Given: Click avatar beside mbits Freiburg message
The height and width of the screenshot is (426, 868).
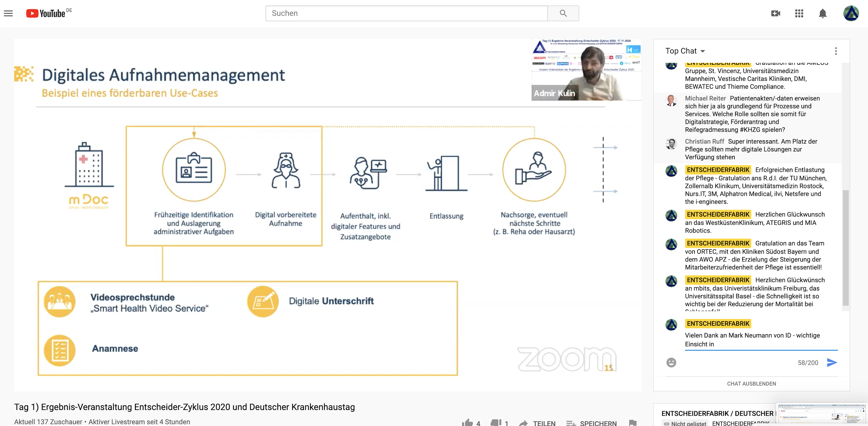Looking at the screenshot, I should pyautogui.click(x=671, y=281).
